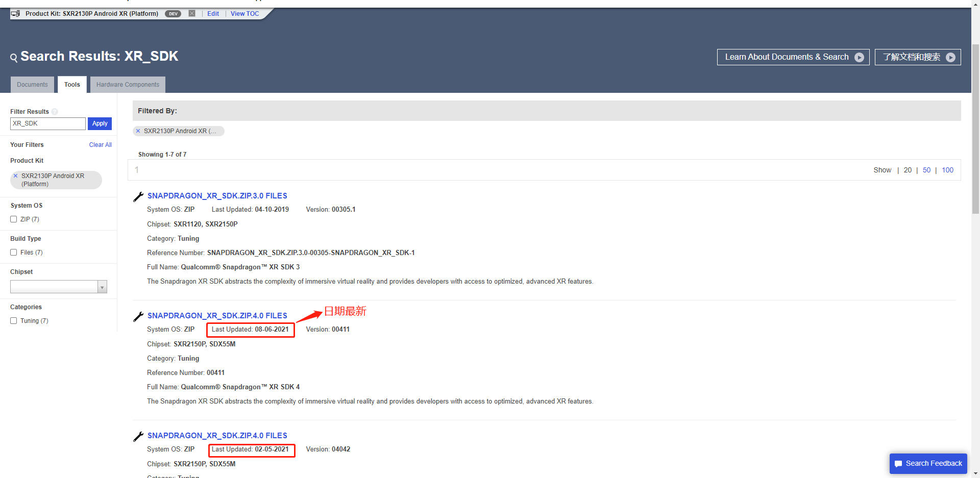Click 'Filtered By:' header bar
Image resolution: width=980 pixels, height=478 pixels.
coord(547,111)
